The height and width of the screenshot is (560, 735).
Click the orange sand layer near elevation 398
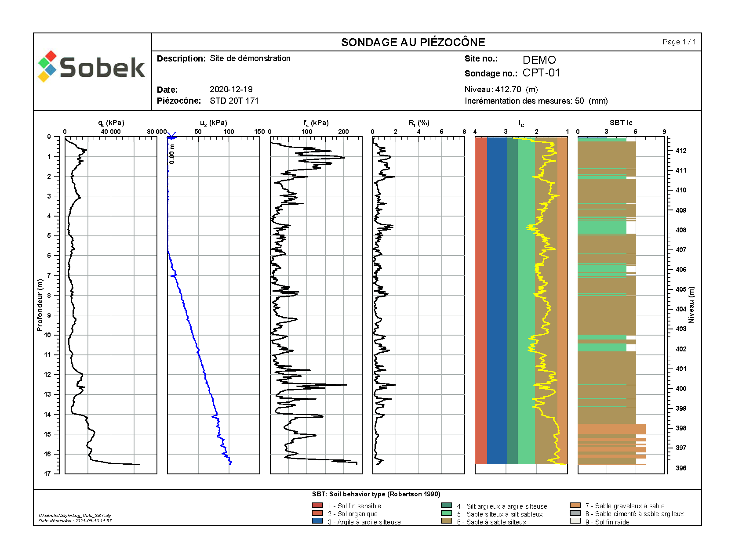pyautogui.click(x=611, y=429)
